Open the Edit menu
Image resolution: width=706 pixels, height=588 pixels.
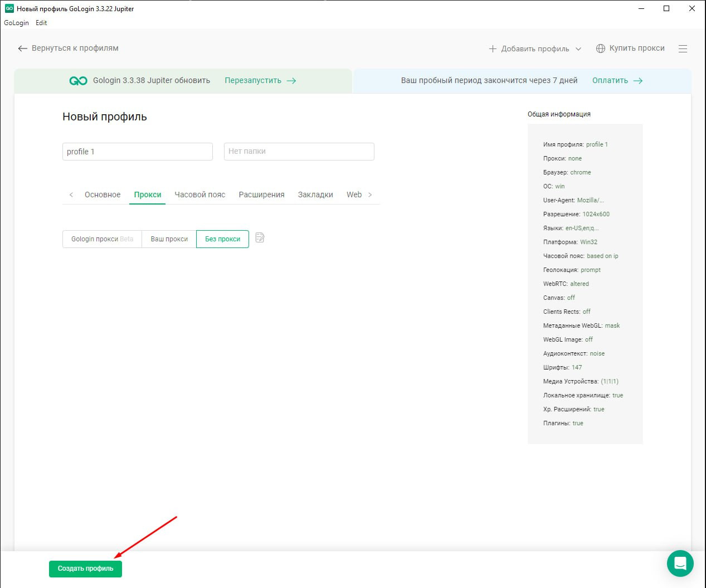tap(41, 23)
